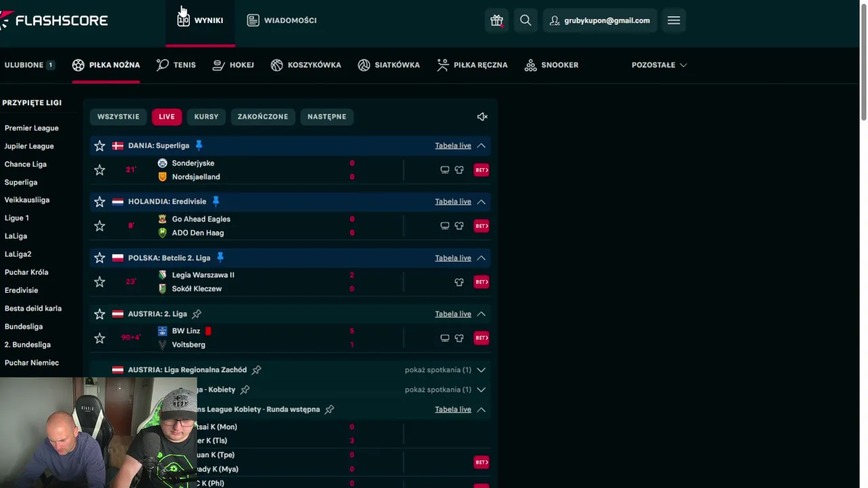Mute sound with the speaker icon
Viewport: 868px width, 488px height.
[x=482, y=117]
